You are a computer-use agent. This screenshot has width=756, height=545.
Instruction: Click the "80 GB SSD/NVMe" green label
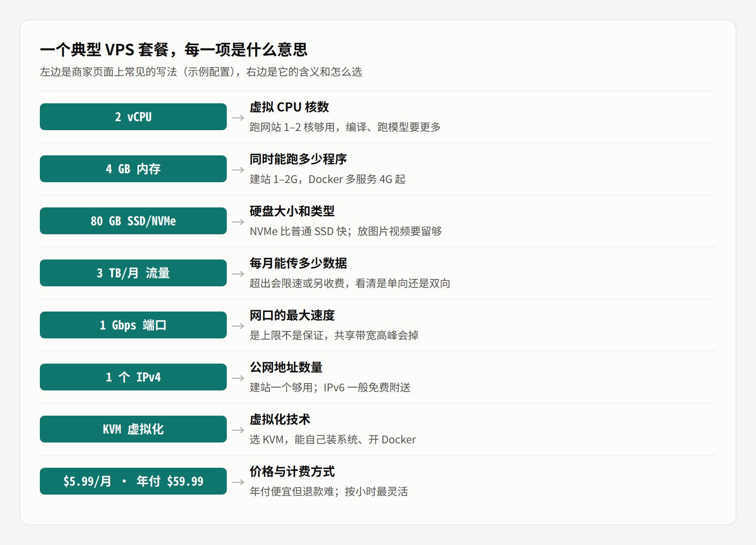[x=133, y=221]
